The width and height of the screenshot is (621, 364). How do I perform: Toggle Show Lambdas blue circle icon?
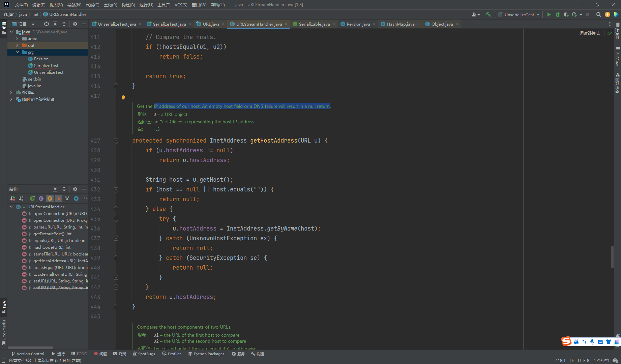pos(76,199)
